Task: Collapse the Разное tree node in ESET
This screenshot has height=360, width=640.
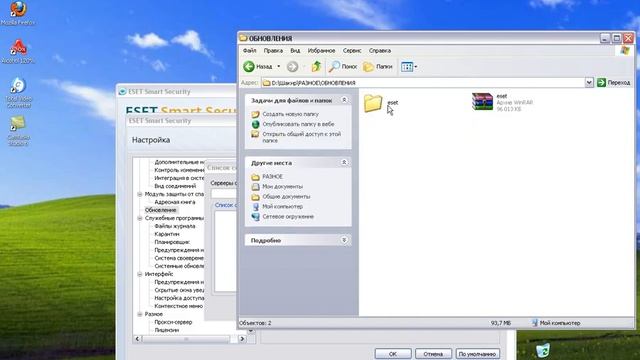Action: coord(140,314)
